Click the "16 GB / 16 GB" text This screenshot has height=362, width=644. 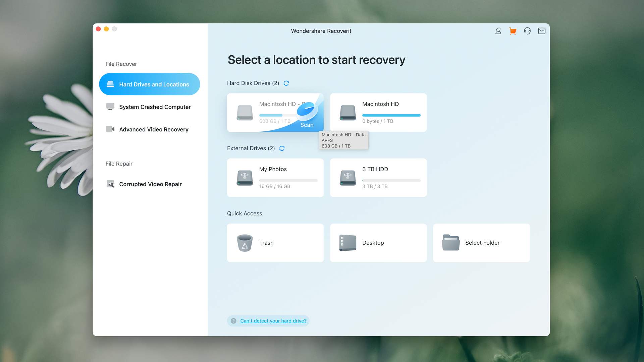pos(274,186)
